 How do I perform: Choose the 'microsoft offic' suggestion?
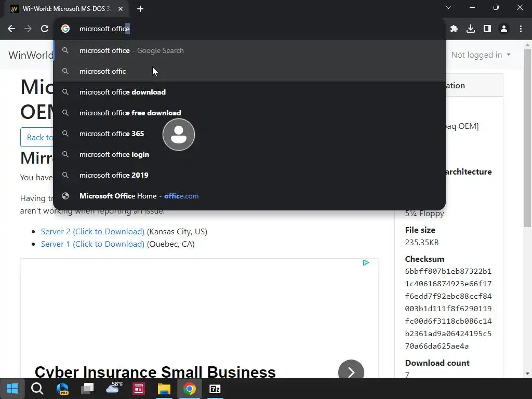[249, 71]
